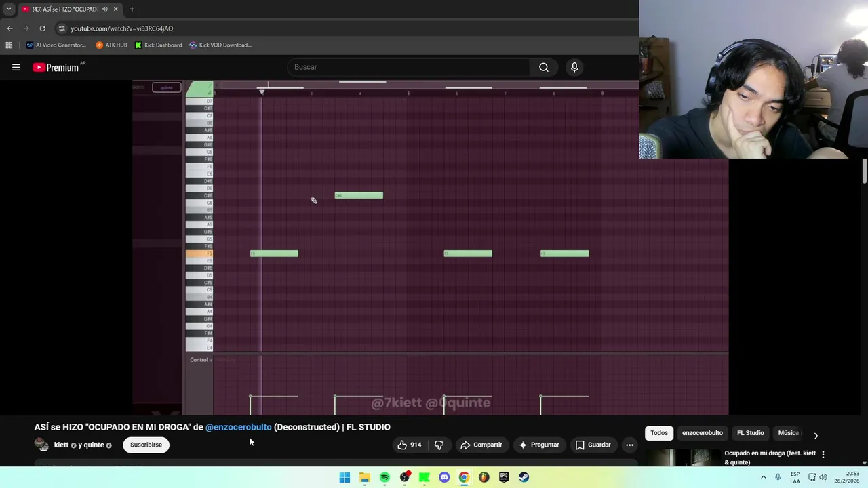Open the more actions three-dot menu
This screenshot has height=488, width=868.
coord(629,445)
